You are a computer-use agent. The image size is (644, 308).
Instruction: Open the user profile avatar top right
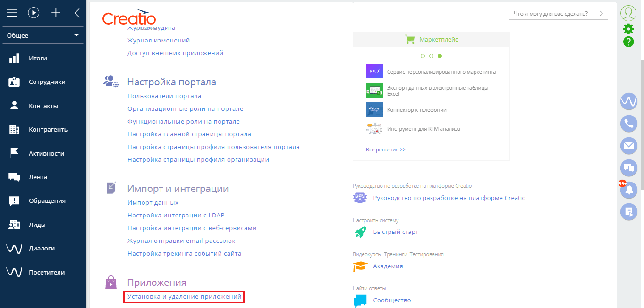pos(628,13)
